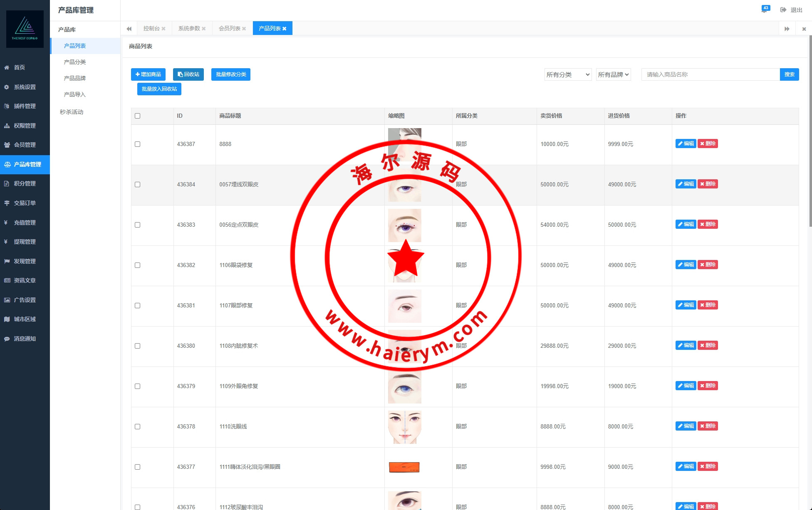Delete product 436381 眼部修复

coord(708,305)
